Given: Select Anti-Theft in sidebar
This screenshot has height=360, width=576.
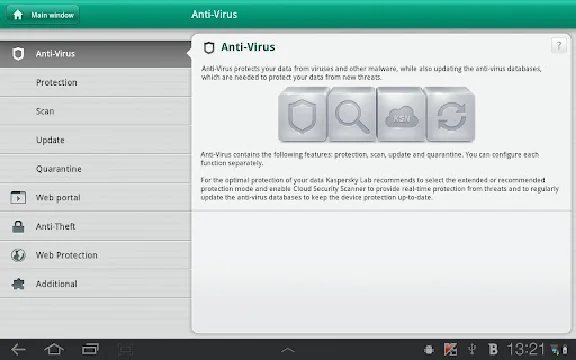Looking at the screenshot, I should (95, 227).
